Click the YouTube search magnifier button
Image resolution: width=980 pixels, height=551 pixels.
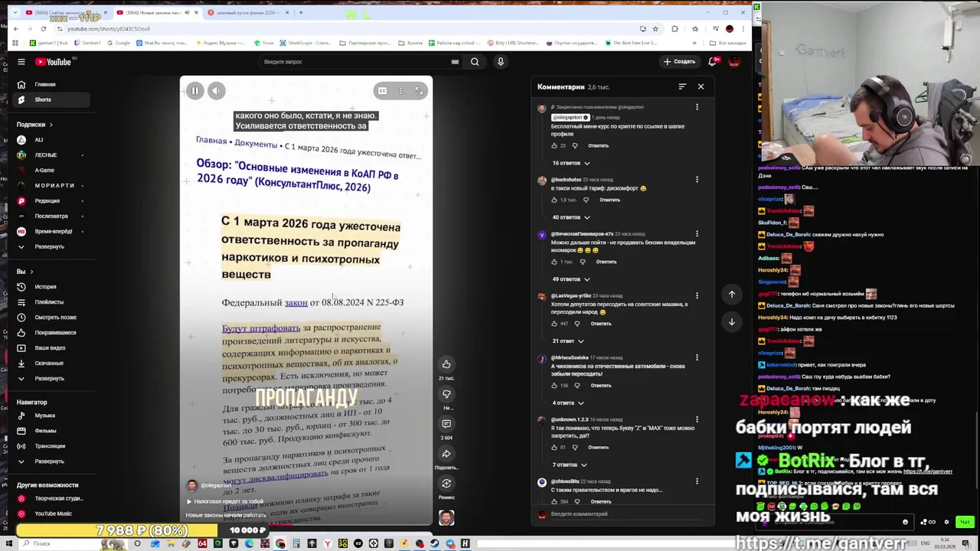[x=475, y=62]
